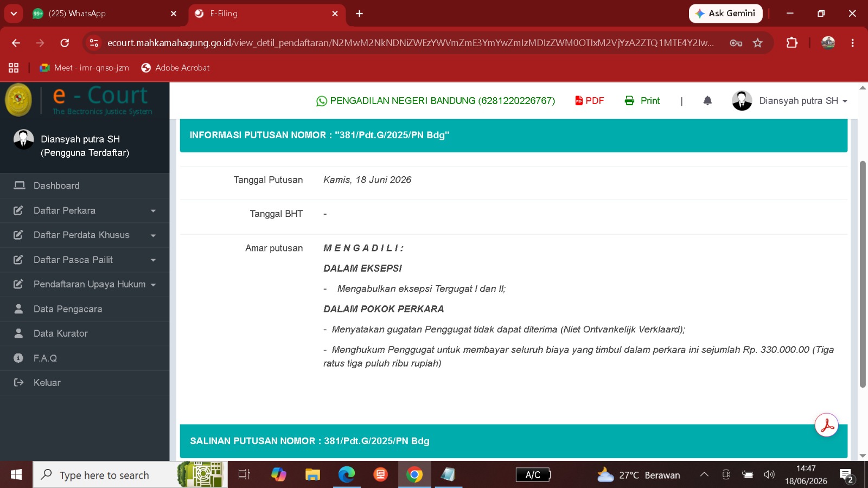Click Type here to search box
The width and height of the screenshot is (868, 488).
pos(130,475)
